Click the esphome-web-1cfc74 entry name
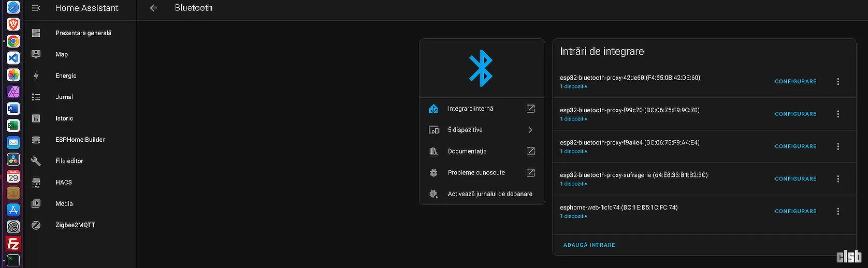Viewport: 868px width, 268px height. (619, 207)
